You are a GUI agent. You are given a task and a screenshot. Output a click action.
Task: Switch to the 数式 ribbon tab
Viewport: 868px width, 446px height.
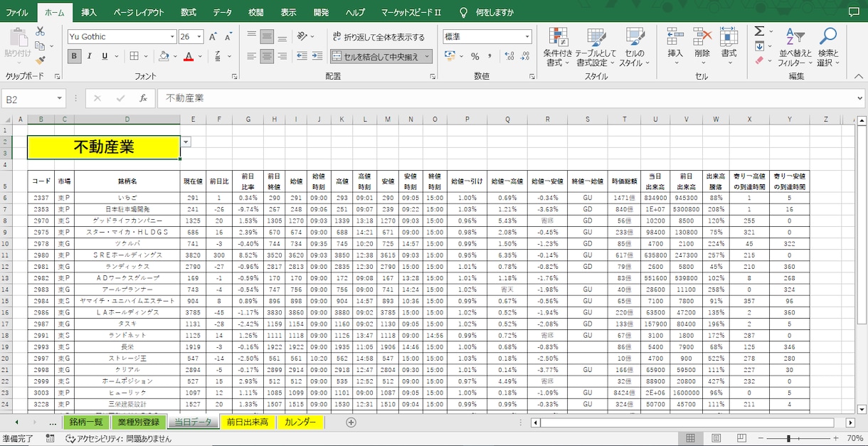tap(188, 12)
